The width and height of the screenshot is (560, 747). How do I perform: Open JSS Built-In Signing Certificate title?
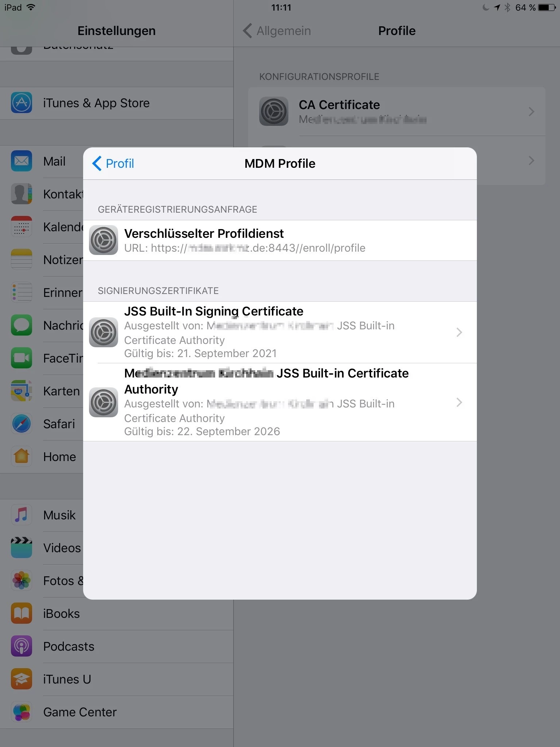point(214,311)
